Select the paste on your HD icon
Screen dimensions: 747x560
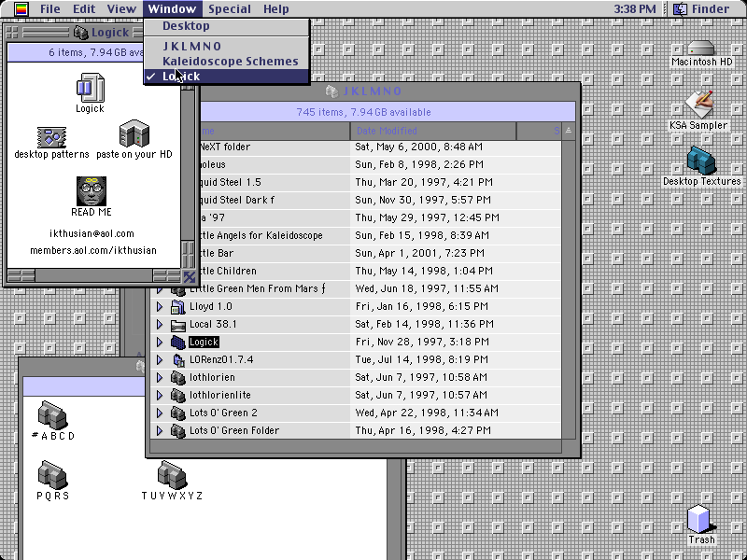[134, 133]
